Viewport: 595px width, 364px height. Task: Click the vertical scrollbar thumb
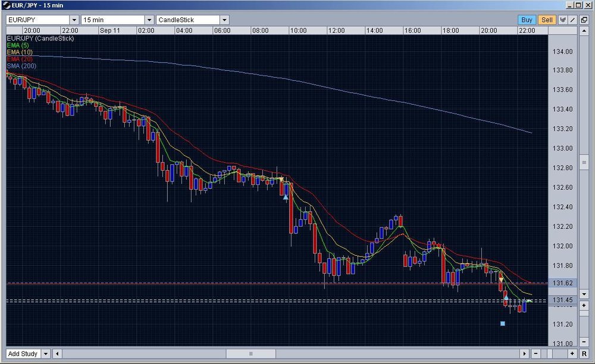(584, 162)
